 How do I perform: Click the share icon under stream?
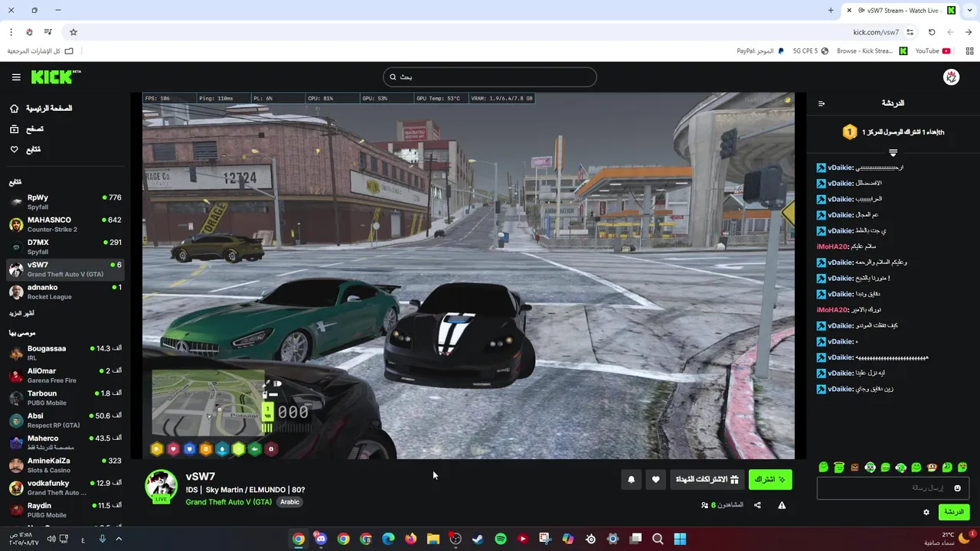click(x=757, y=505)
